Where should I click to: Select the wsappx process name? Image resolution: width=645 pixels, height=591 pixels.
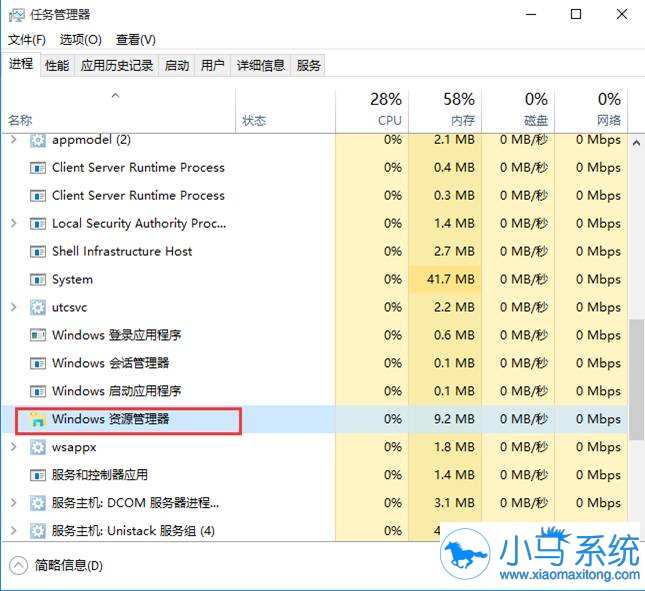(74, 447)
